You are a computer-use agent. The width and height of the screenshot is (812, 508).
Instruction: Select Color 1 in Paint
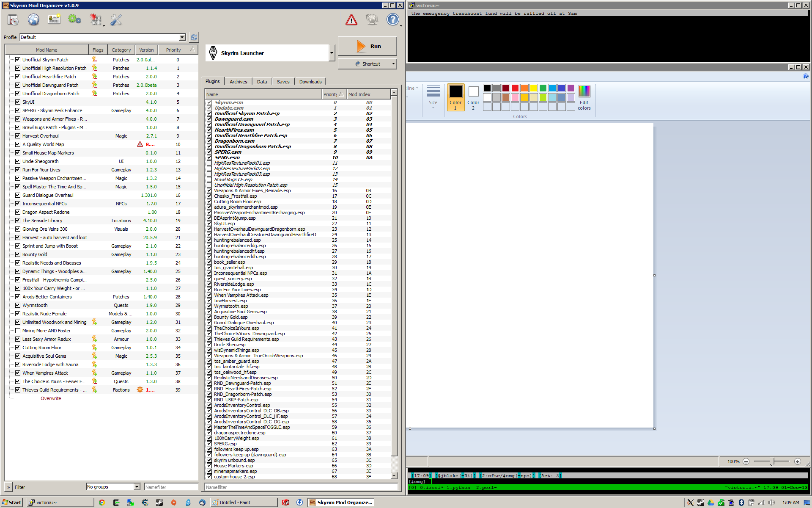coord(455,97)
